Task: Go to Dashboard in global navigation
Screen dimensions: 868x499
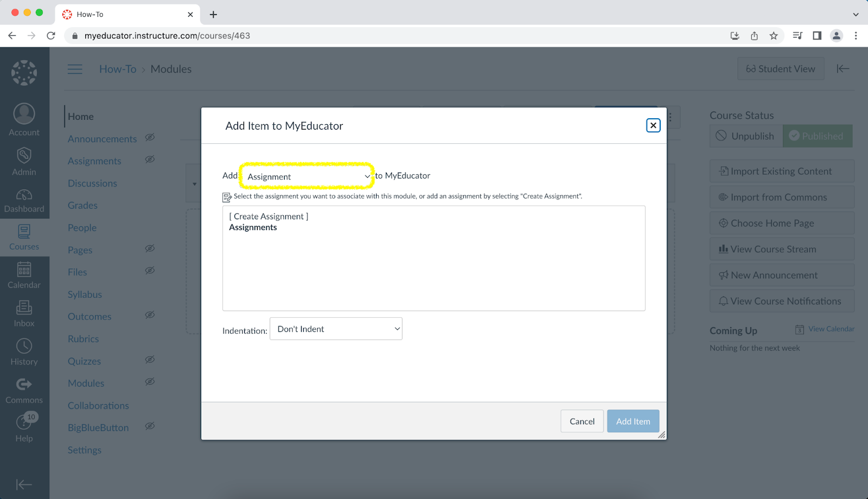Action: click(x=24, y=200)
